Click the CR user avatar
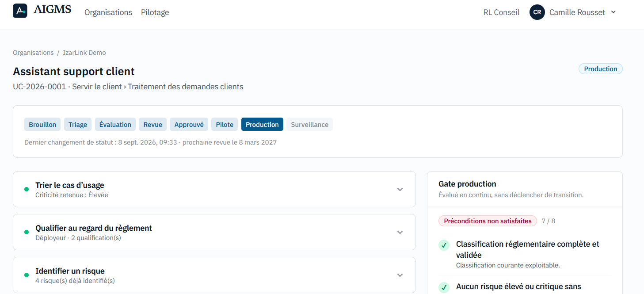This screenshot has height=294, width=644. click(x=537, y=12)
